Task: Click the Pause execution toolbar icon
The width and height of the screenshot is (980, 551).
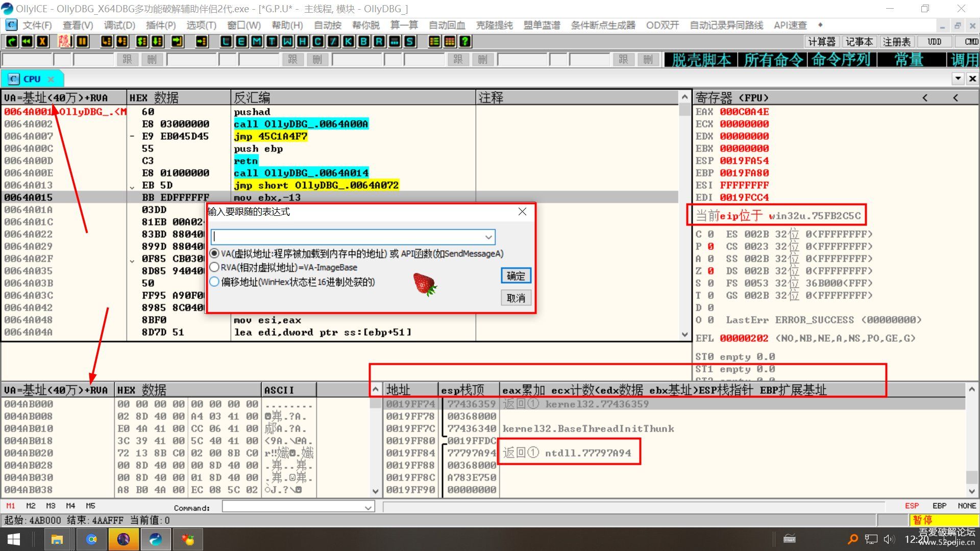Action: click(x=82, y=41)
